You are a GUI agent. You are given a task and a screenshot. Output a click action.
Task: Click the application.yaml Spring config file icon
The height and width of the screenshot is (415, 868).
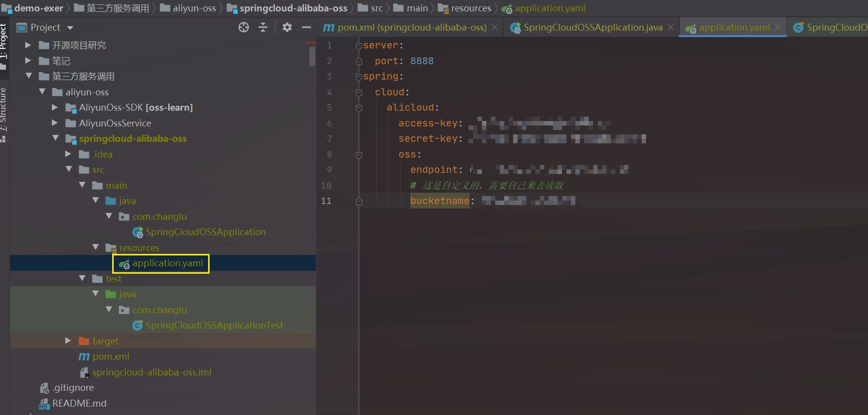point(125,264)
